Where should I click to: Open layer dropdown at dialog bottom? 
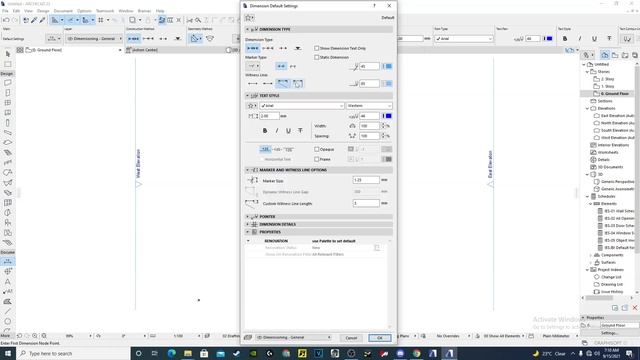(294, 338)
